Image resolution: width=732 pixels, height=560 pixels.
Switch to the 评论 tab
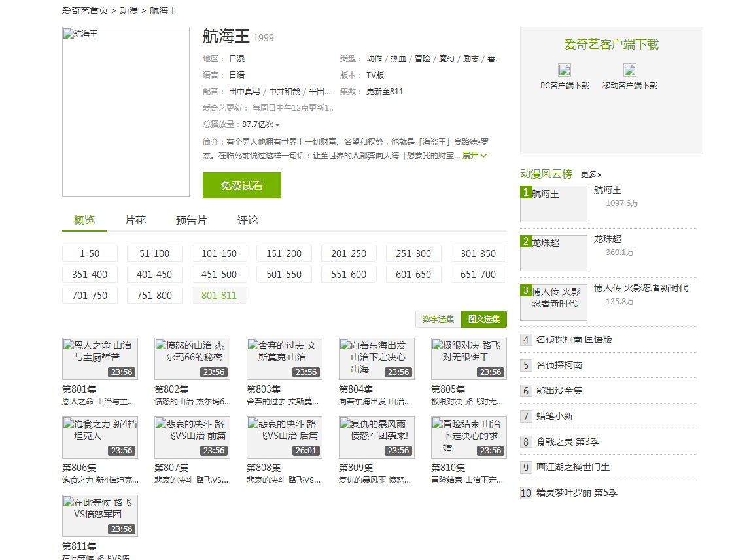[x=247, y=220]
